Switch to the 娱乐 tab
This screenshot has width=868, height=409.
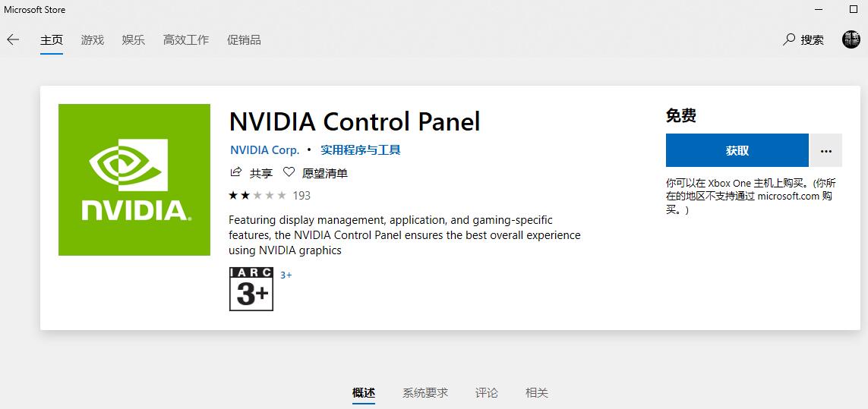pos(134,39)
